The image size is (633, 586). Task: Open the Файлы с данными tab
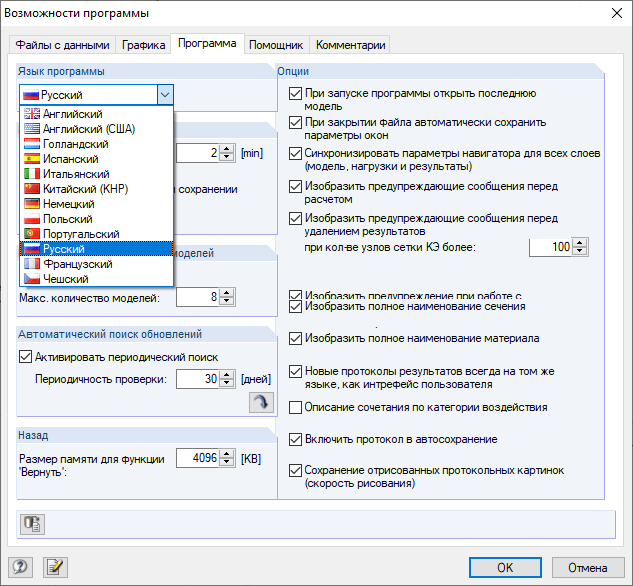62,44
